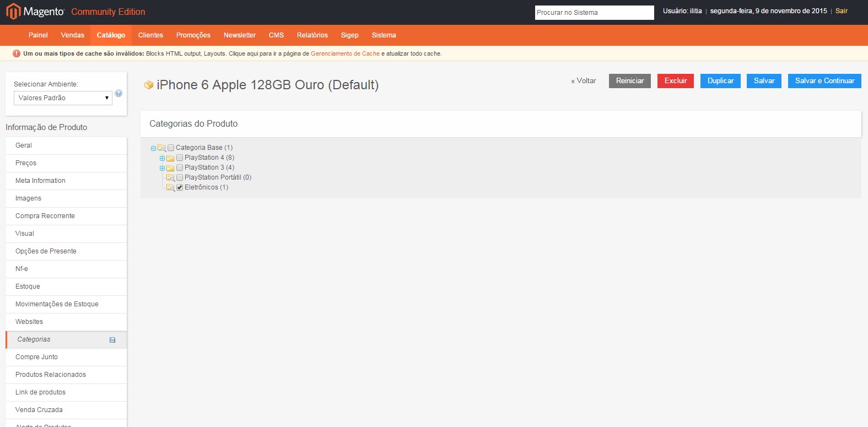Image resolution: width=868 pixels, height=427 pixels.
Task: Click the Magento logo icon
Action: [13, 12]
